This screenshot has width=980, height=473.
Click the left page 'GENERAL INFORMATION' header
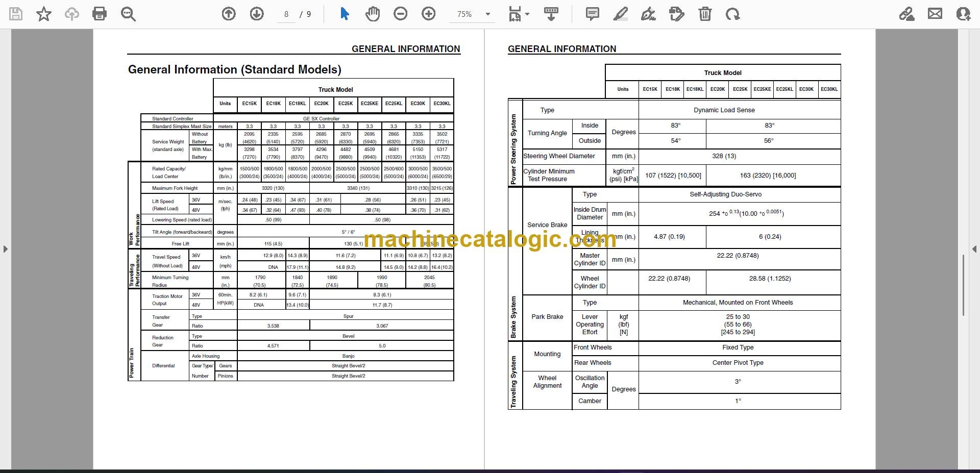406,49
